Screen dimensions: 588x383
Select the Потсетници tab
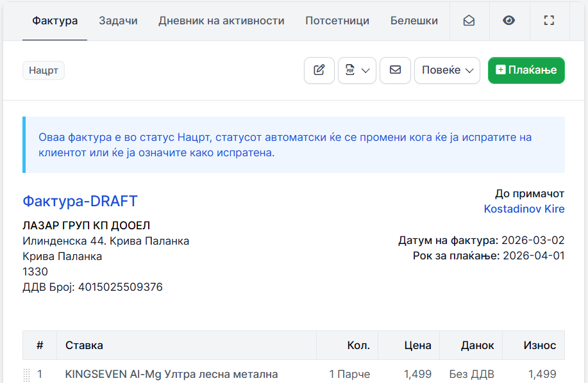337,20
